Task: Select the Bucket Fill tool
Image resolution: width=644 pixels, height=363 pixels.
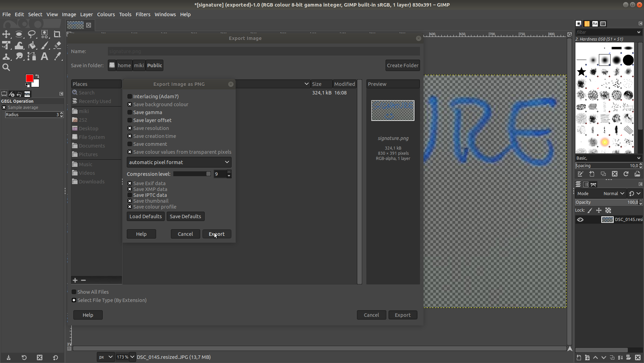Action: [x=32, y=46]
